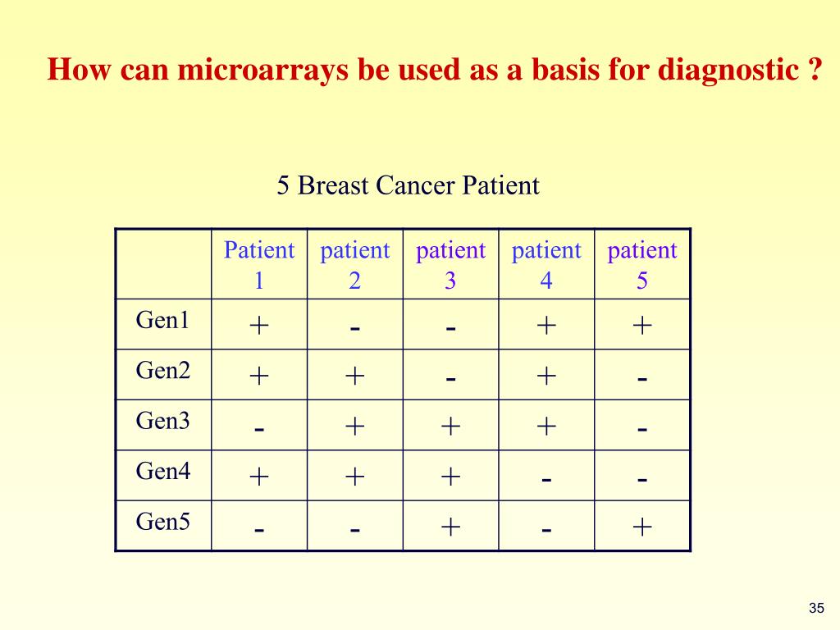
Task: Click the 'patient 5' column header
Action: tap(642, 264)
